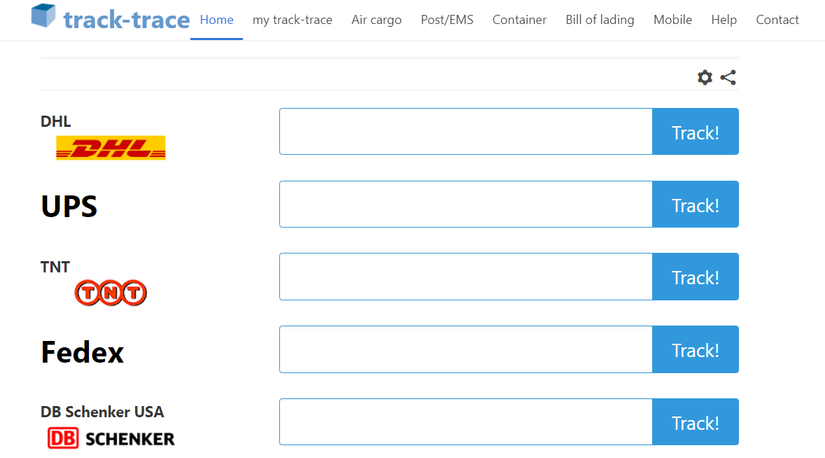Viewport: 825px width, 458px height.
Task: Go to my track-trace menu
Action: click(292, 20)
